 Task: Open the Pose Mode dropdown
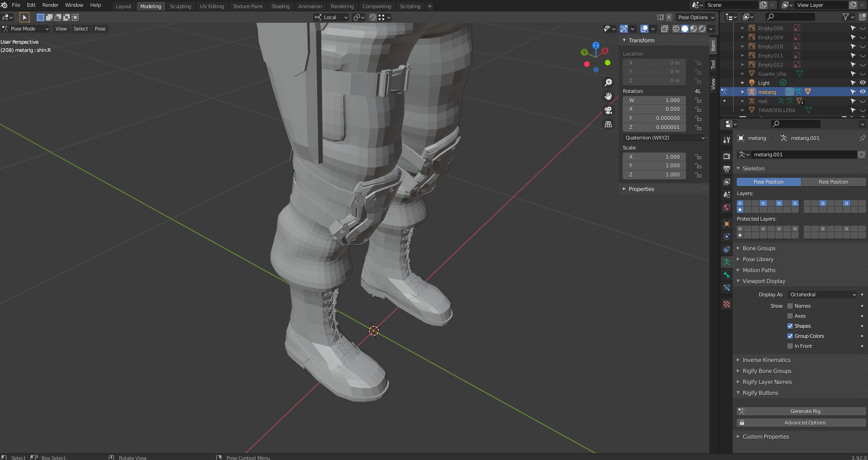tap(26, 29)
